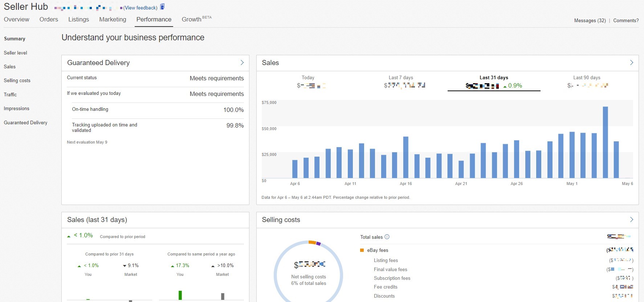Select the Performance tab
Image resolution: width=644 pixels, height=302 pixels.
[154, 20]
